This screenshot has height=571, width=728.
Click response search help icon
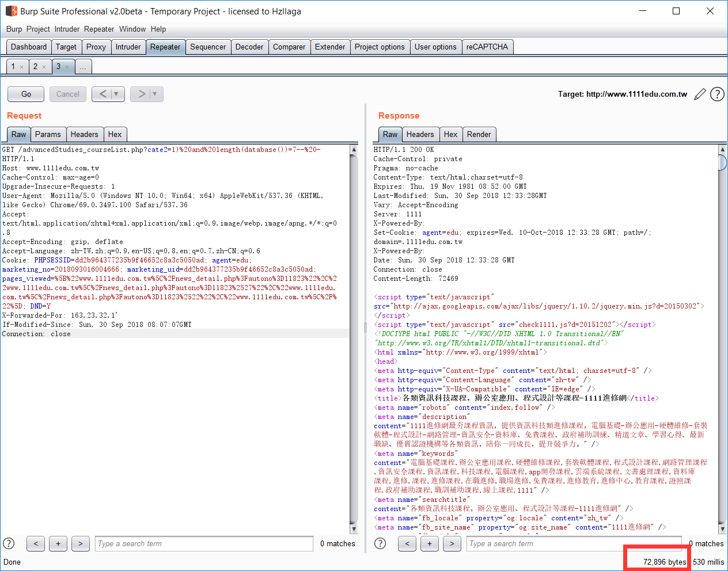(x=380, y=543)
